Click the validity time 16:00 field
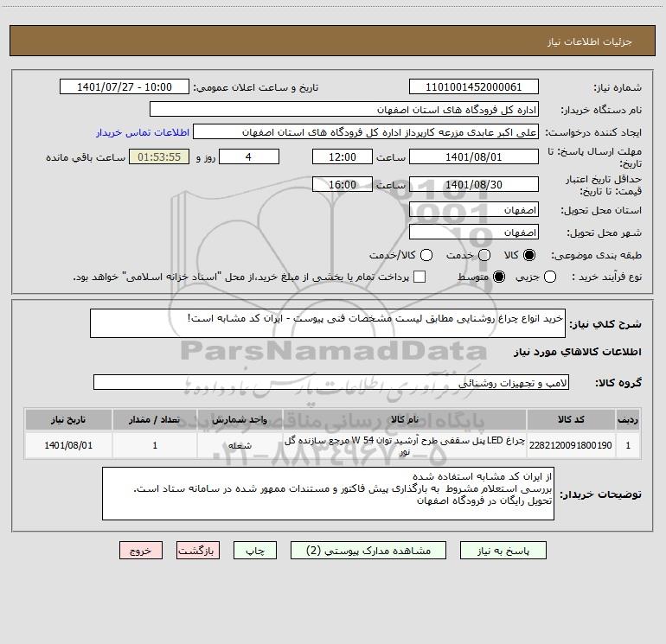 [x=343, y=184]
